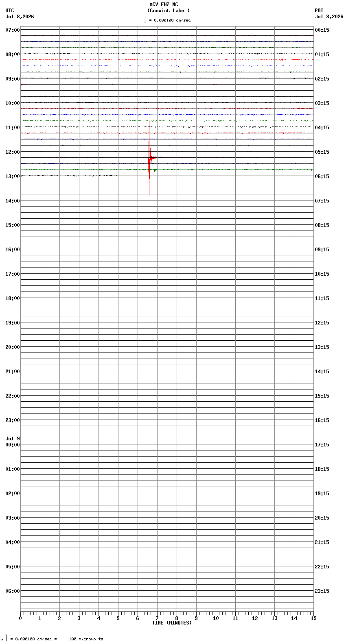Click the (Convict Lake ) subtitle
Viewport: 346px width, 644px height.
(169, 11)
